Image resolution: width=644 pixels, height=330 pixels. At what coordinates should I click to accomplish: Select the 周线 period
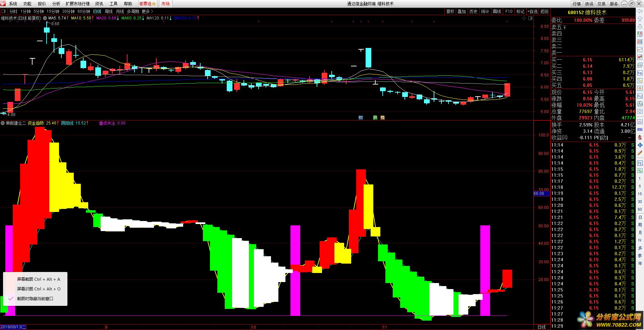point(109,11)
